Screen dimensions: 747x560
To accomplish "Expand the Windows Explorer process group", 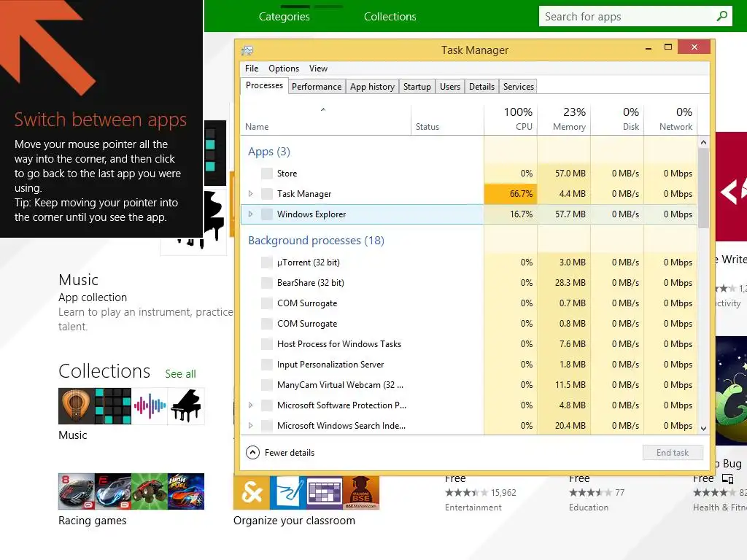I will click(x=251, y=214).
